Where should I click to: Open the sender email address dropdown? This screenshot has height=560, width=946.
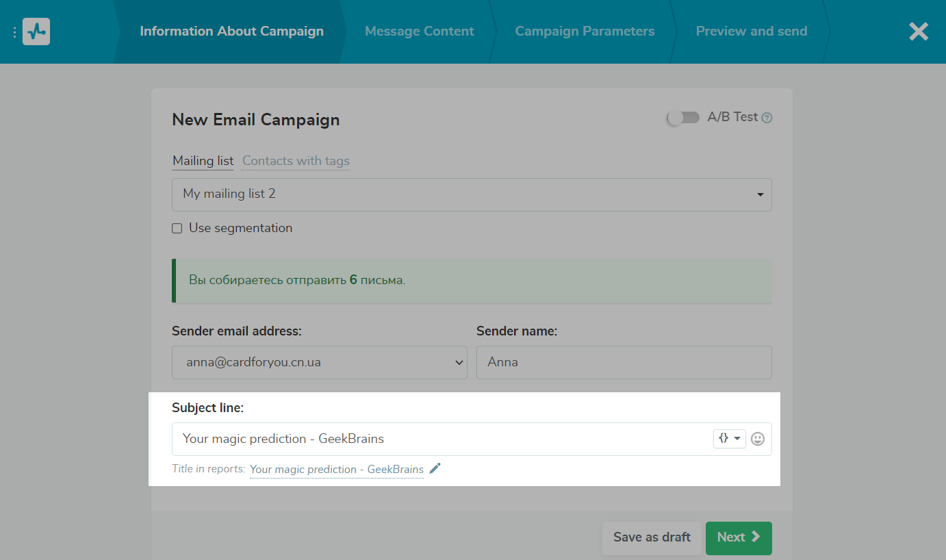point(319,363)
